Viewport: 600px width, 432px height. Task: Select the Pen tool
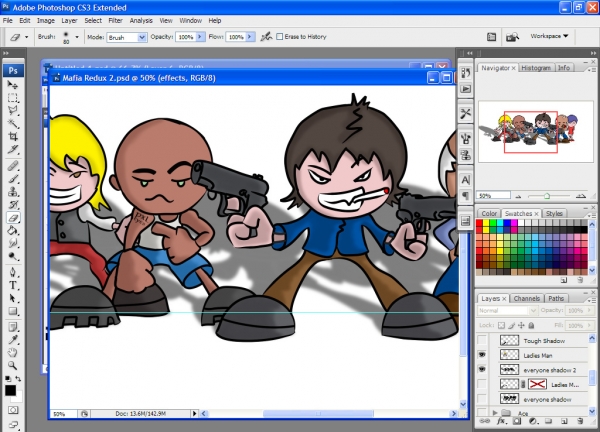[x=13, y=272]
